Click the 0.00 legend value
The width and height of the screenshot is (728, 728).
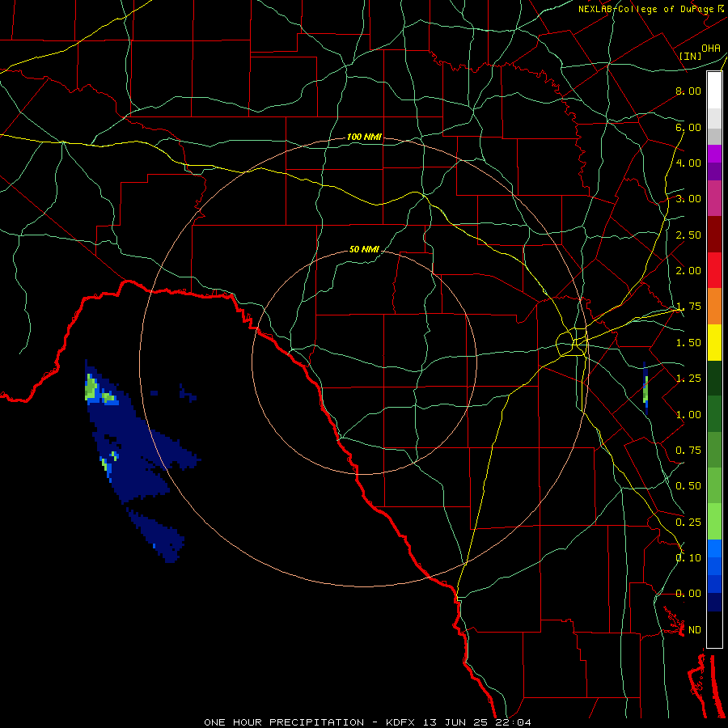[688, 594]
